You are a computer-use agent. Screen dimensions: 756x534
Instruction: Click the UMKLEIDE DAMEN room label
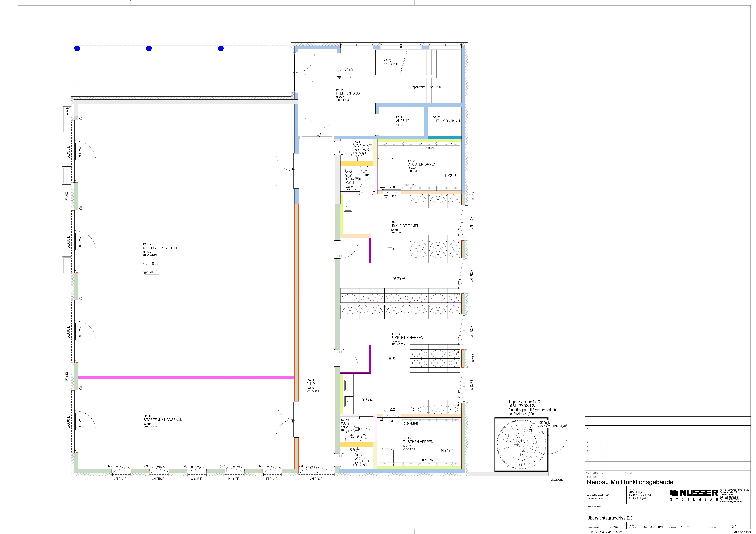405,226
